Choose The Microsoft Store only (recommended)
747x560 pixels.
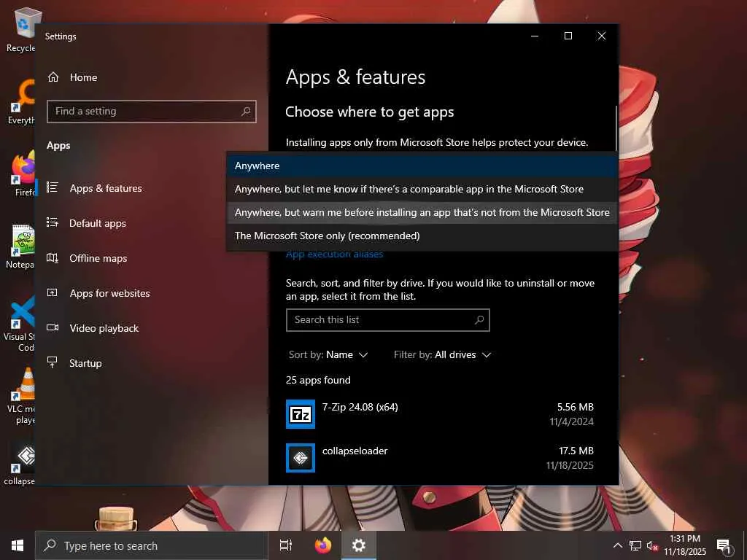pos(422,236)
